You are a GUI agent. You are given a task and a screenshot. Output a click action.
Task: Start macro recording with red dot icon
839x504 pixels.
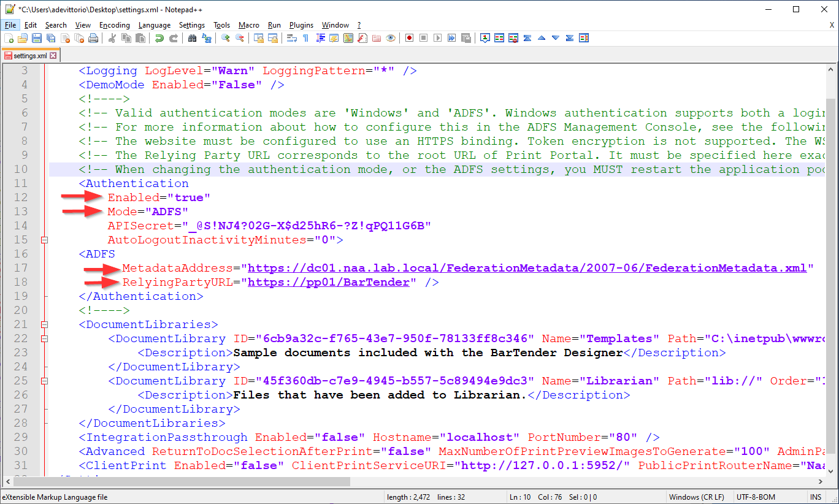[409, 38]
